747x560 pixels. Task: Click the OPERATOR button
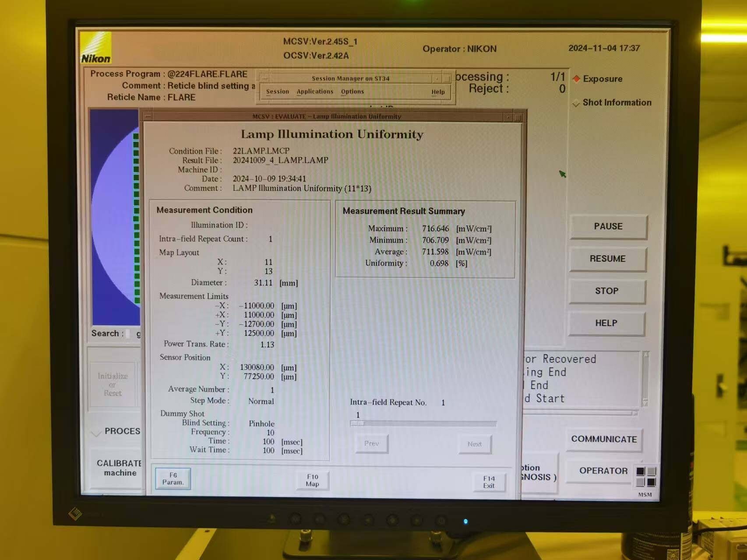[603, 471]
